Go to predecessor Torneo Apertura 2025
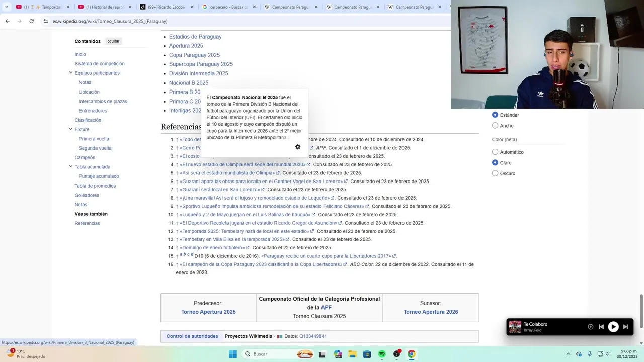 (x=208, y=312)
